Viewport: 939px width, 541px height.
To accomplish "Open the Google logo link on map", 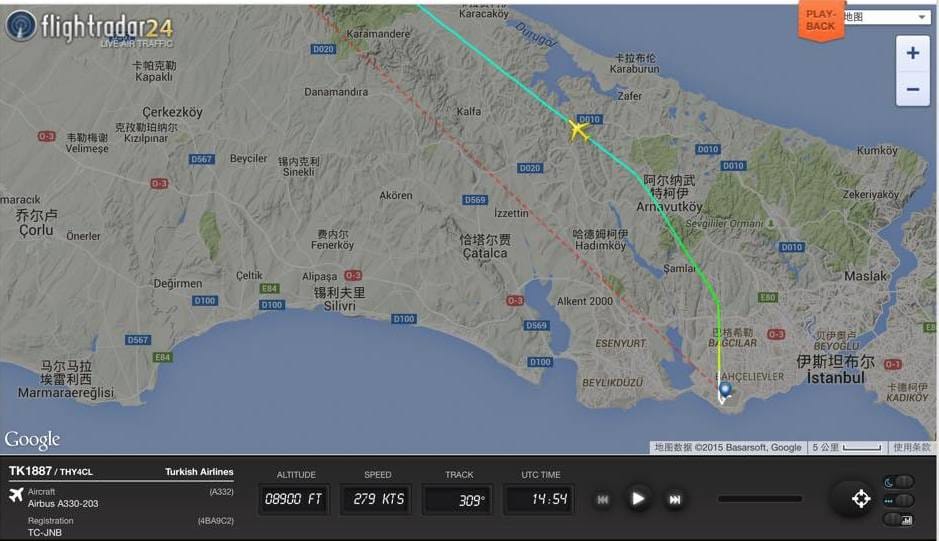I will [32, 440].
